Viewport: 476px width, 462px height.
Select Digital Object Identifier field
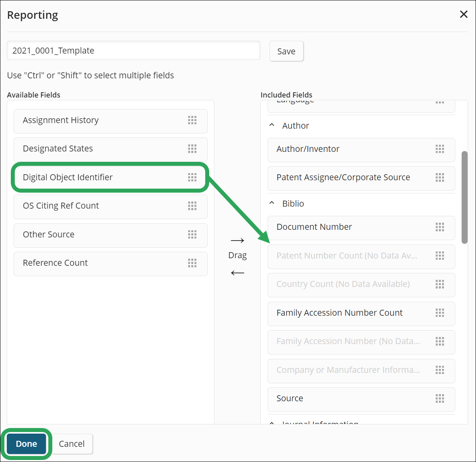point(111,178)
